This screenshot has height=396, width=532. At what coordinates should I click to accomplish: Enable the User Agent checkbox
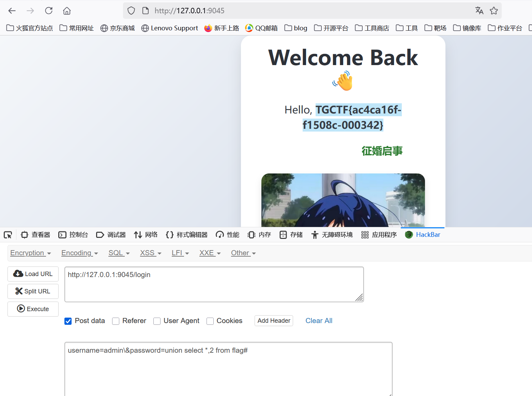[x=157, y=321]
